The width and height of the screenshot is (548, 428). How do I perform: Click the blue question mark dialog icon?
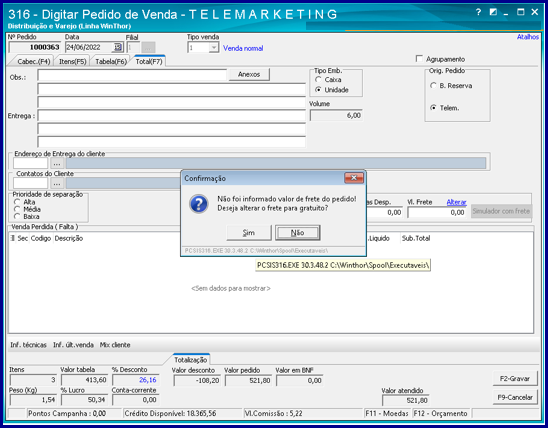point(199,204)
